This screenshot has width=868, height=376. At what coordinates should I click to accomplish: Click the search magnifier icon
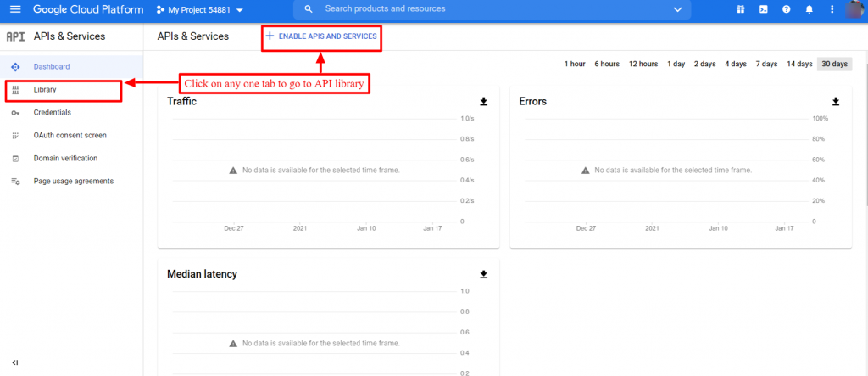(309, 9)
